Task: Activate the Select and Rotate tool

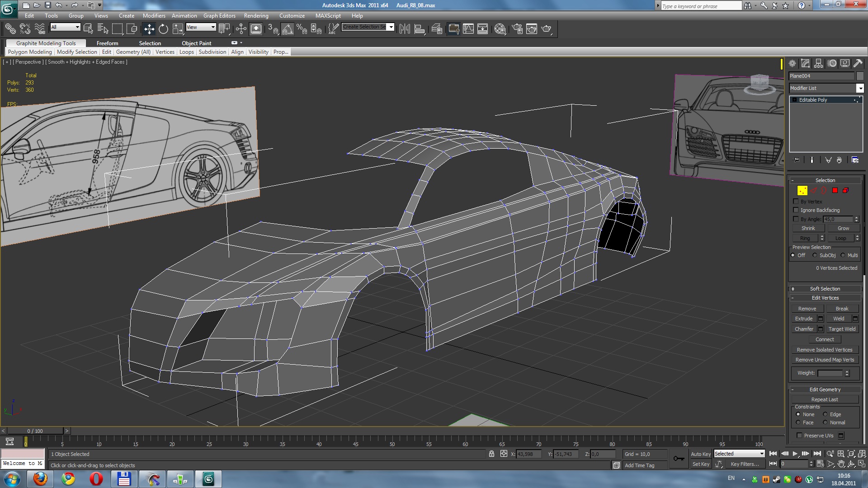Action: pyautogui.click(x=163, y=29)
